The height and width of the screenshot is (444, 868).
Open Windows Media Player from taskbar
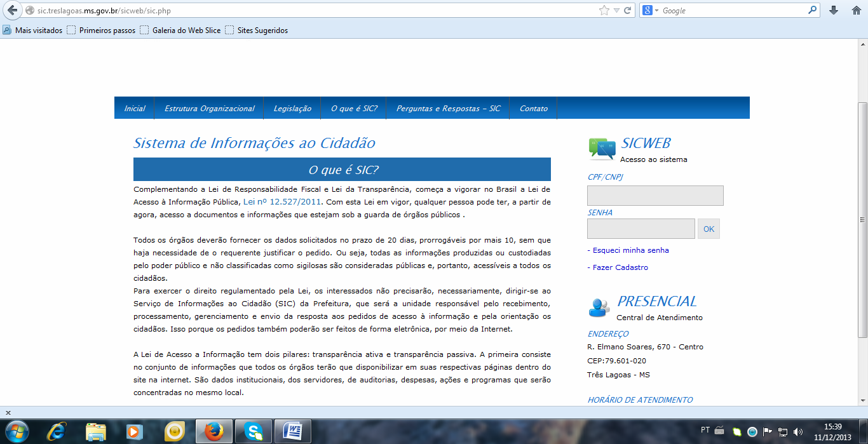135,432
